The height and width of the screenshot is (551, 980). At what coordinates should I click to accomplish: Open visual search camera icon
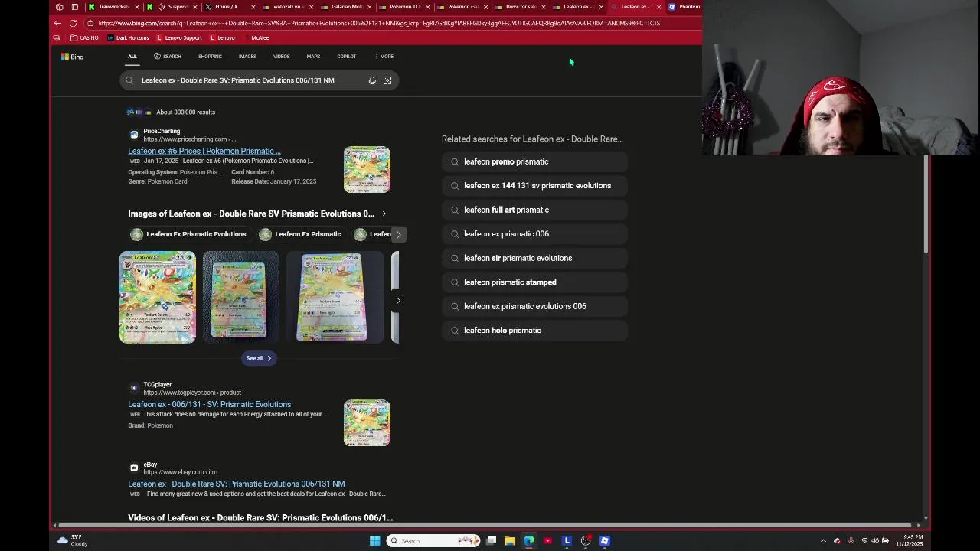(x=387, y=80)
